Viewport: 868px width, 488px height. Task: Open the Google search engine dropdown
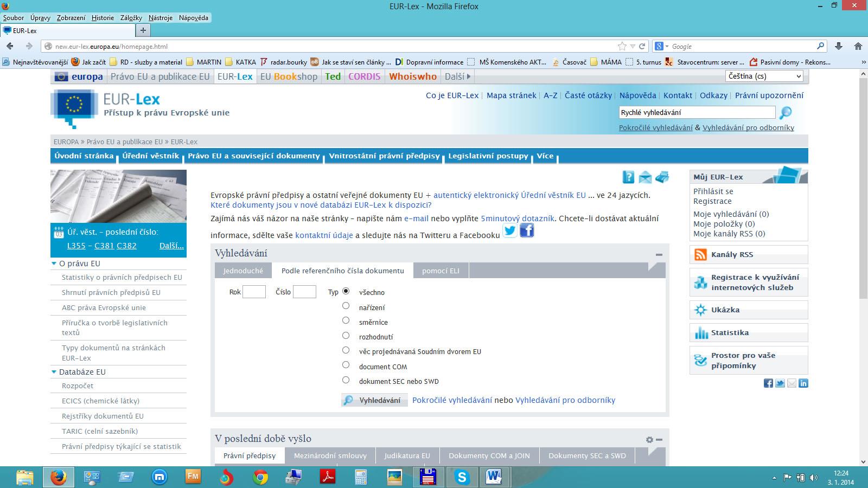[x=661, y=46]
